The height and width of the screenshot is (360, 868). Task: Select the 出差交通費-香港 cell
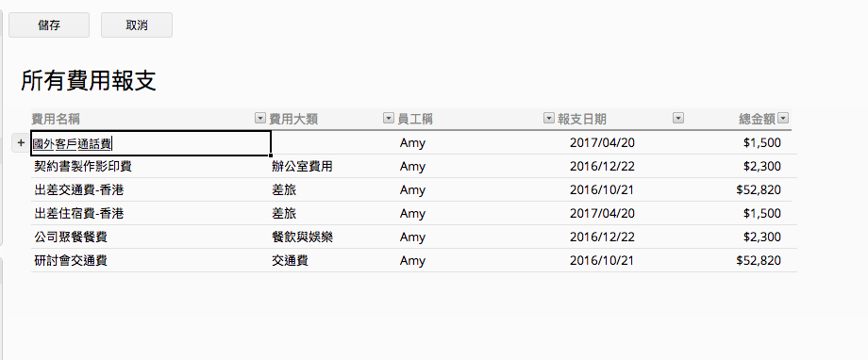(x=78, y=190)
